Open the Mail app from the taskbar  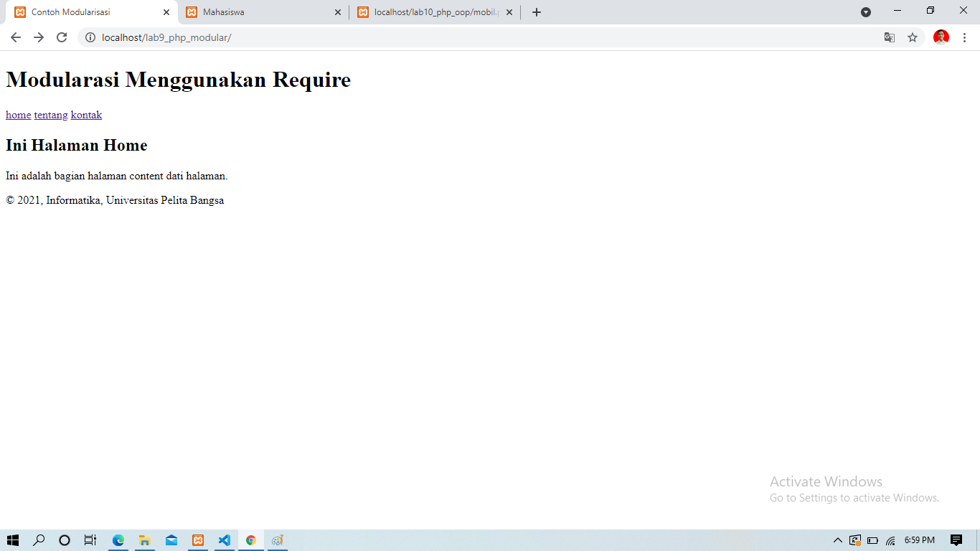[x=171, y=540]
